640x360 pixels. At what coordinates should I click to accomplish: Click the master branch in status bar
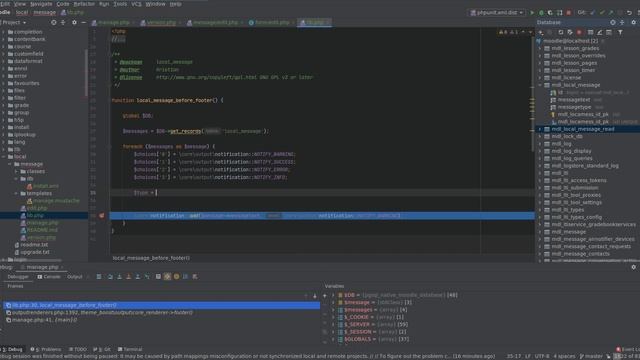[591, 356]
